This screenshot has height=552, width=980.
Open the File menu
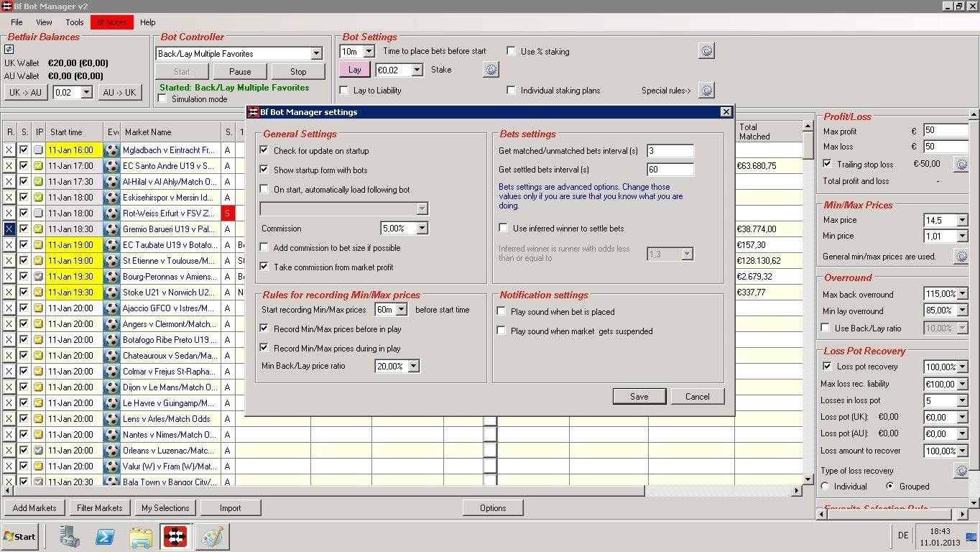click(x=17, y=22)
